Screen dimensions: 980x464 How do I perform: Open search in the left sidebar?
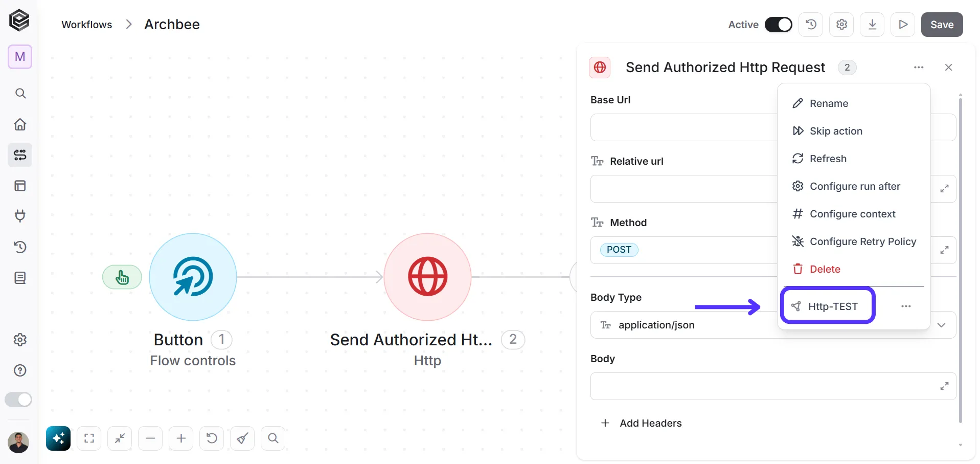coord(20,93)
